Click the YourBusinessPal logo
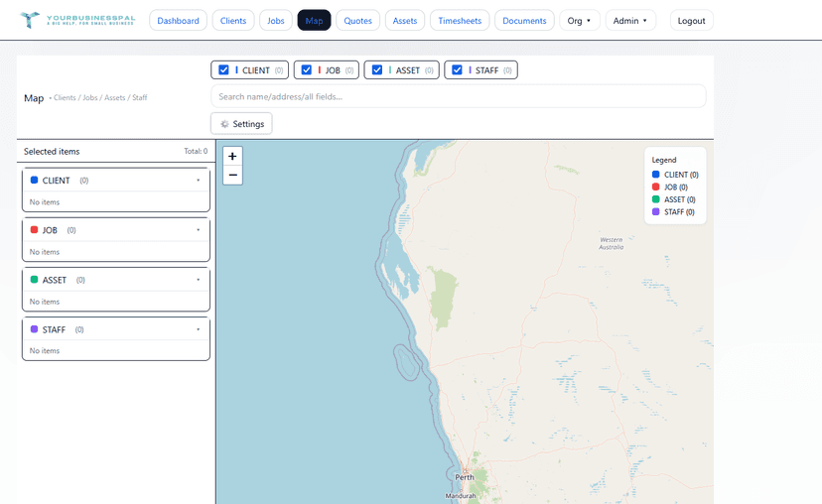This screenshot has height=504, width=822. pyautogui.click(x=77, y=20)
